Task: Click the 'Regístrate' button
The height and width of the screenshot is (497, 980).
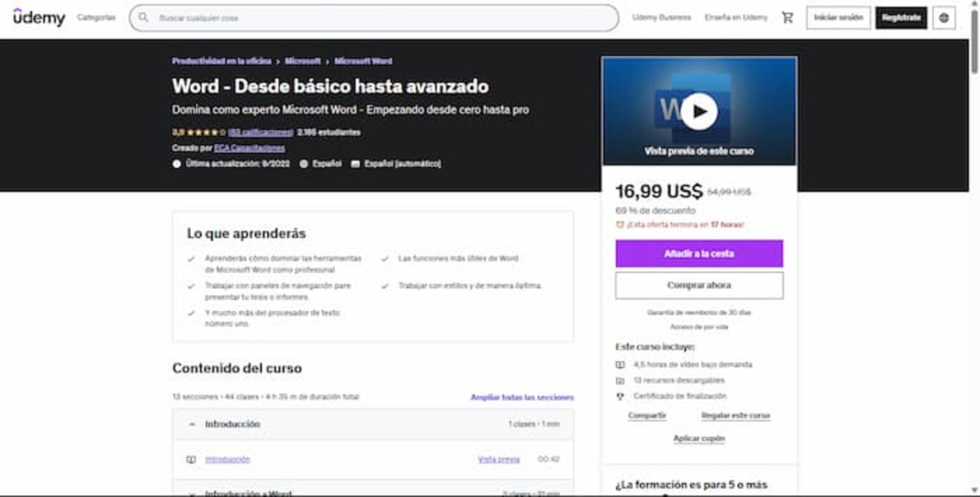Action: tap(901, 17)
